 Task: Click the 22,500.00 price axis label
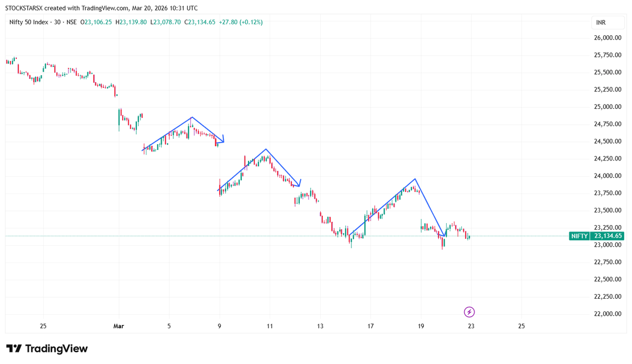[607, 279]
